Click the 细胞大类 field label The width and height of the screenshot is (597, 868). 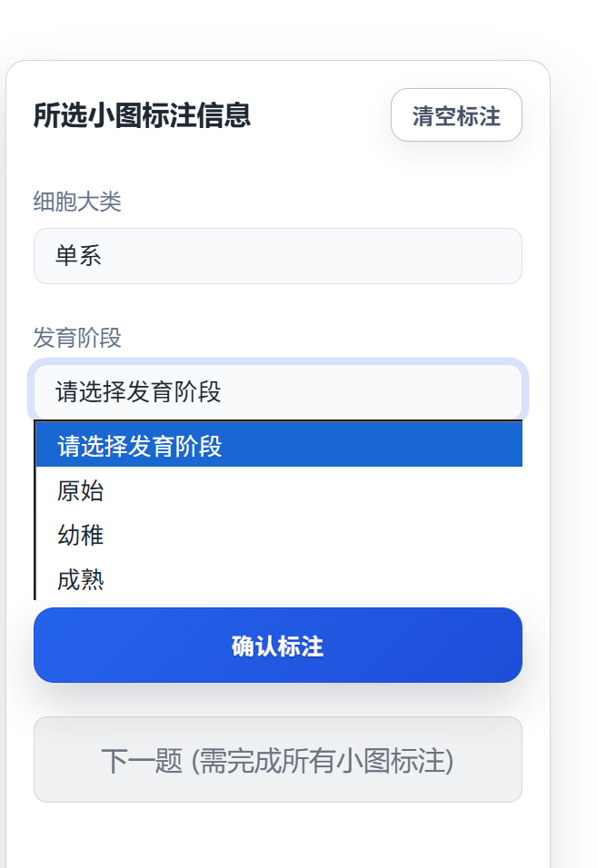click(x=77, y=202)
